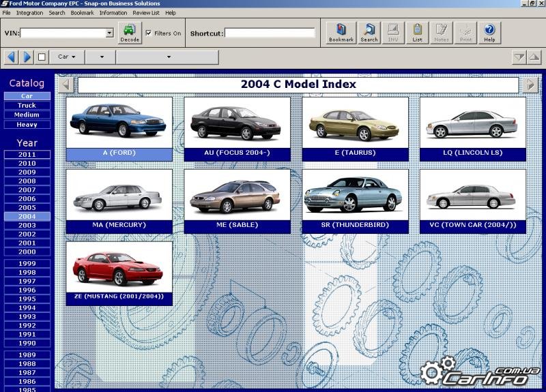
Task: Go to previous model index page arrow
Action: click(66, 85)
